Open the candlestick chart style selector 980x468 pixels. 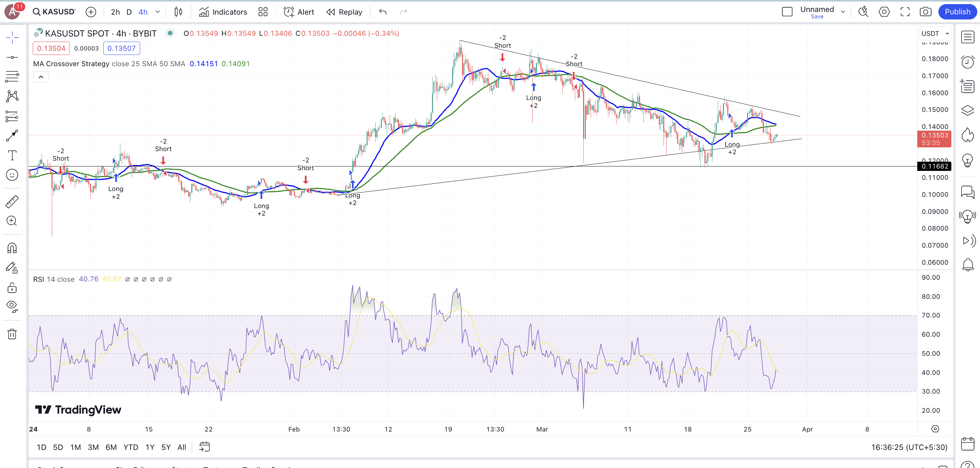click(178, 12)
